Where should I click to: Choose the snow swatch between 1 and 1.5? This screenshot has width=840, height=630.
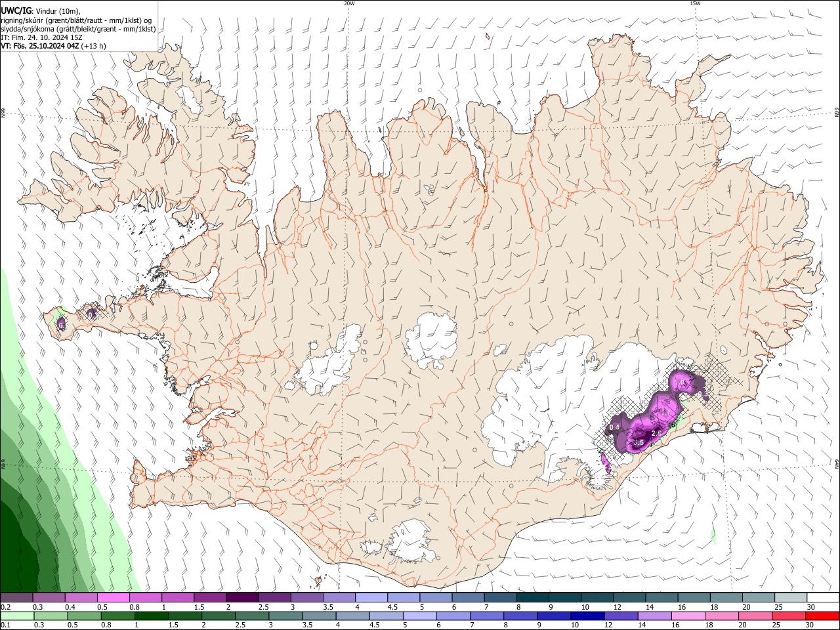[x=178, y=598]
